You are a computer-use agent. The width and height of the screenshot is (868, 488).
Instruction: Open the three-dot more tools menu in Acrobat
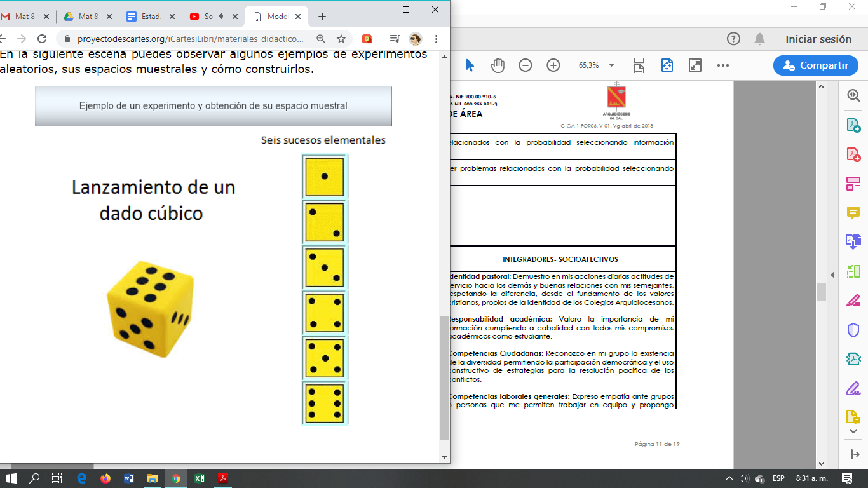click(x=723, y=65)
